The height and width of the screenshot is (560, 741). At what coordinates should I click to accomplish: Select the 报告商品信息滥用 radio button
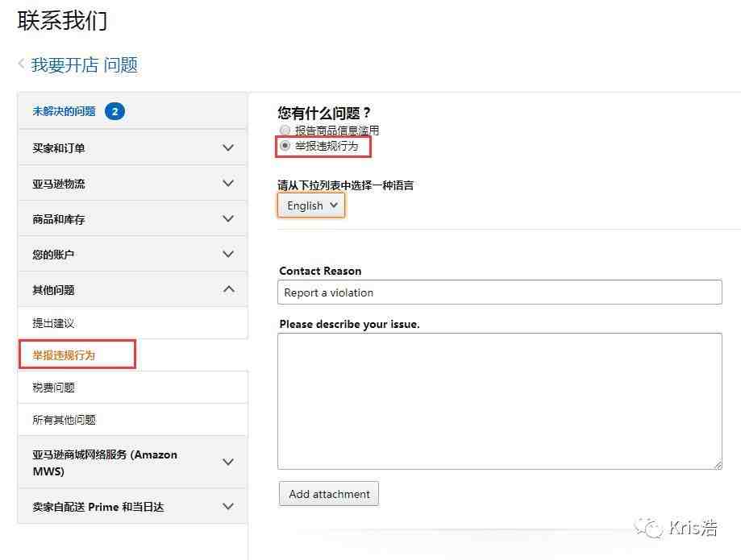pos(285,130)
